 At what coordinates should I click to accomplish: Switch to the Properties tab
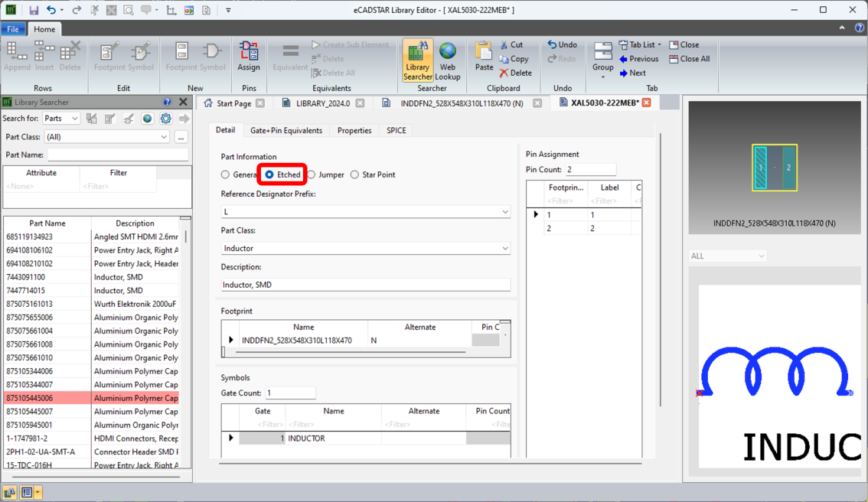[x=354, y=131]
